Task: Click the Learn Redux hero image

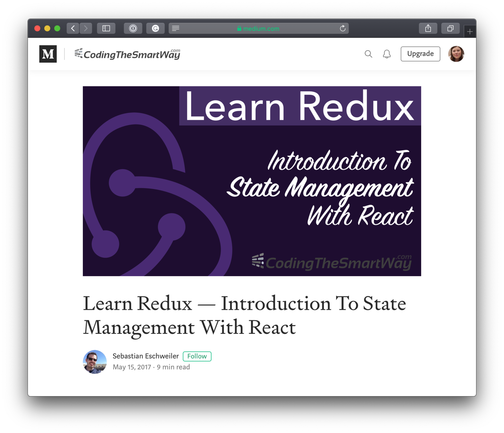Action: click(252, 181)
